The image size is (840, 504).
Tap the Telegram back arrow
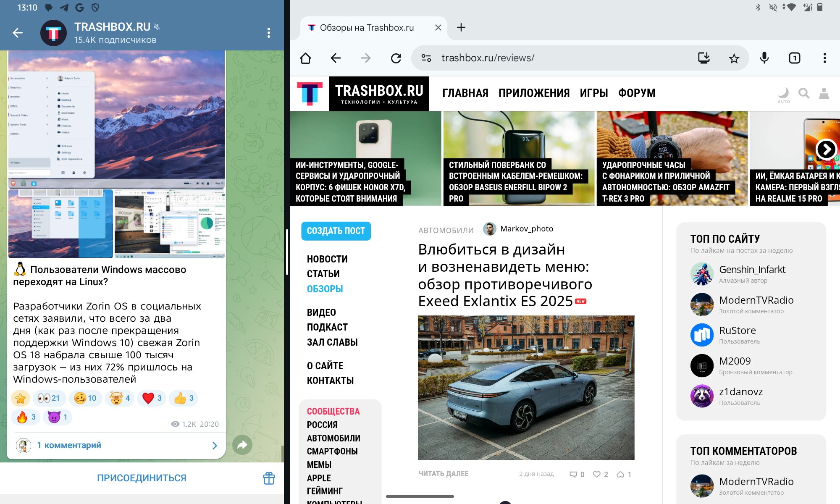[18, 33]
